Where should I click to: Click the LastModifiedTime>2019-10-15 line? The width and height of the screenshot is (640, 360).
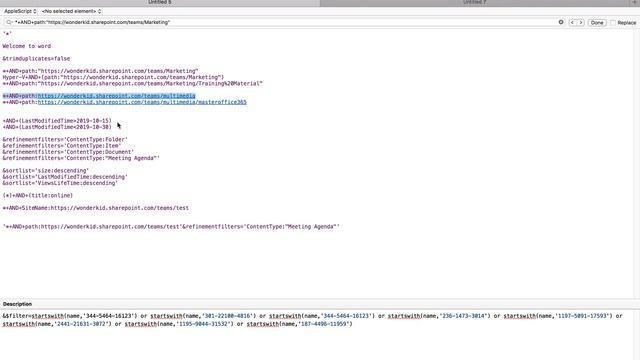point(57,121)
